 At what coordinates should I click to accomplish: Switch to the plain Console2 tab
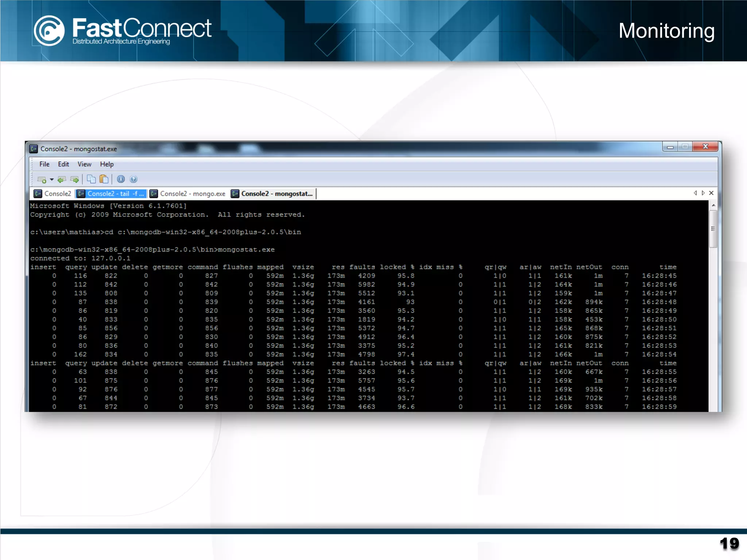(53, 194)
